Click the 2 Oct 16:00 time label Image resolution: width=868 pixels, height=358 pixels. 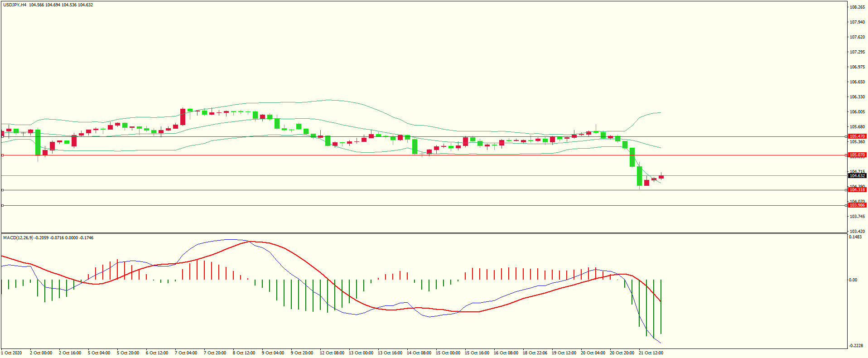click(70, 353)
